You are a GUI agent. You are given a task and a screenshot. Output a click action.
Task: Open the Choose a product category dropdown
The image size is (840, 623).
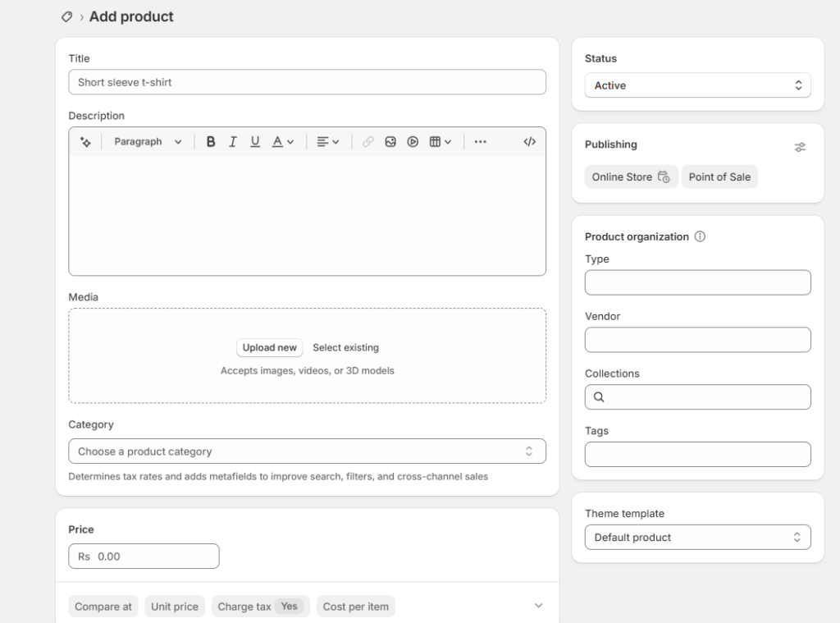(x=307, y=451)
